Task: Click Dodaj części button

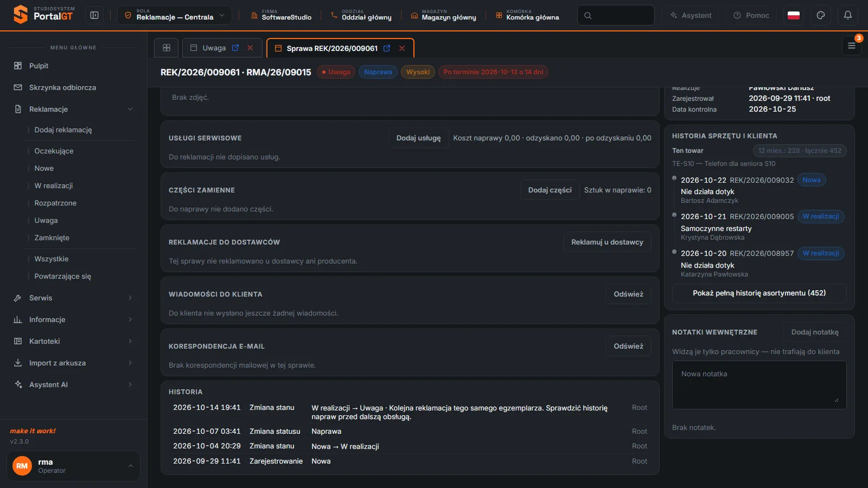Action: point(550,190)
